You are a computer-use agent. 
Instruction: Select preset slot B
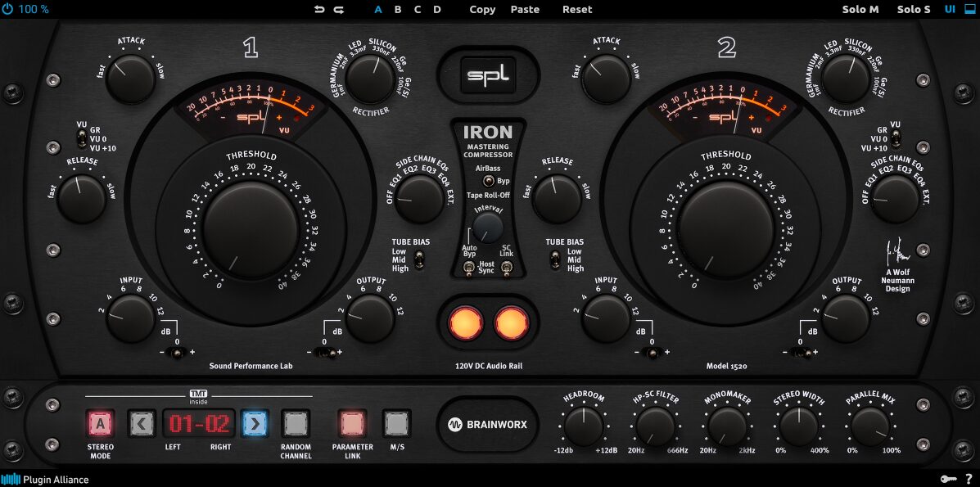[x=398, y=9]
